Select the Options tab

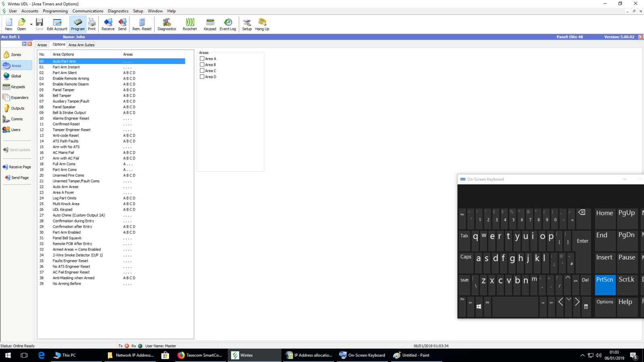click(59, 45)
